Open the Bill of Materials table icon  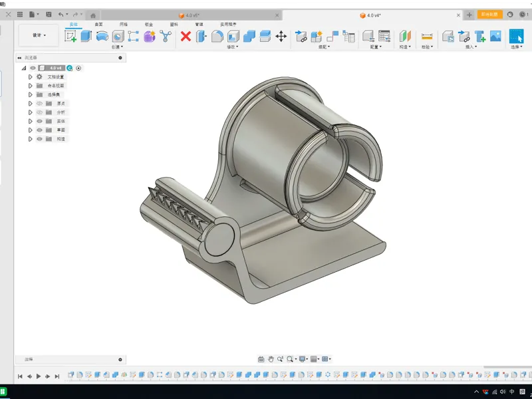(348, 36)
